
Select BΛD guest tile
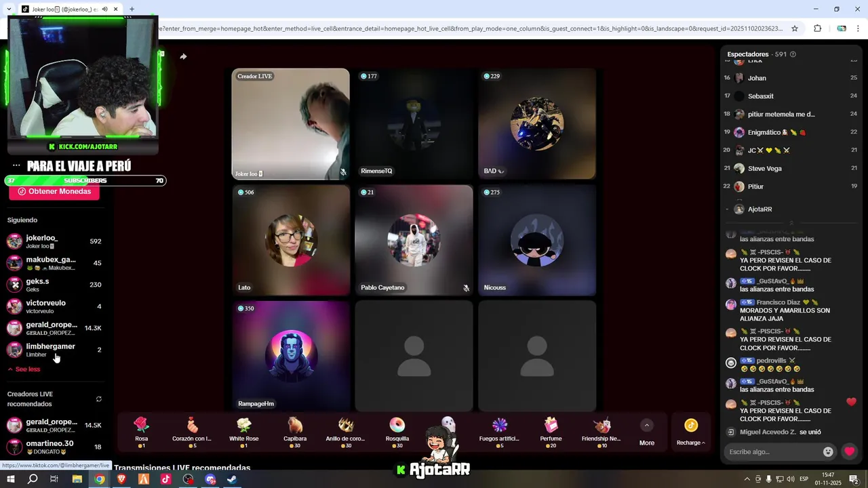537,124
